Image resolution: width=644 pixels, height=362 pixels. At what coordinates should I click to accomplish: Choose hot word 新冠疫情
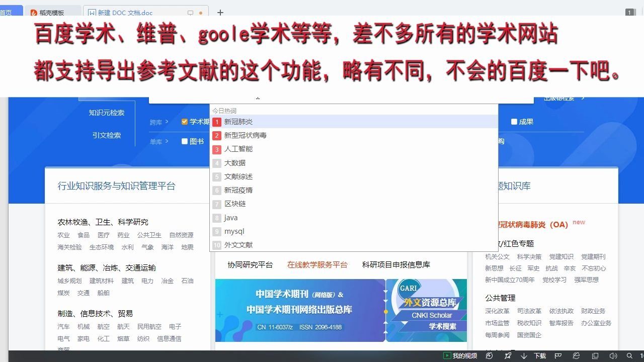click(354, 190)
